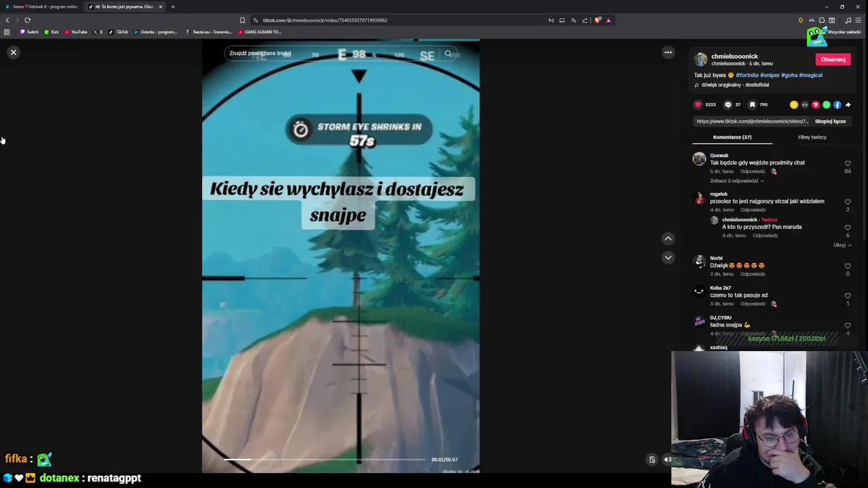
Task: Expand 'Zobacz 2 odpowiedzi' under Quewak's comment
Action: (x=736, y=181)
